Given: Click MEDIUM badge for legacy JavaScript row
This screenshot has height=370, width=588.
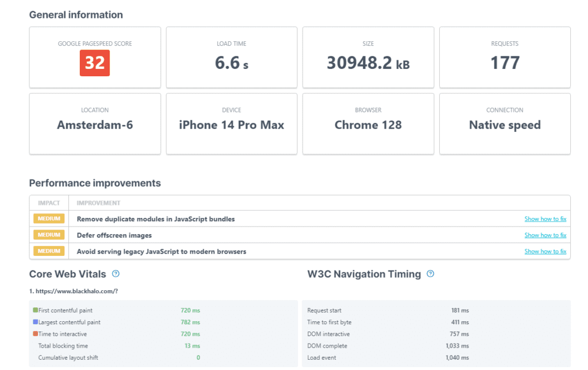Looking at the screenshot, I should coord(48,251).
